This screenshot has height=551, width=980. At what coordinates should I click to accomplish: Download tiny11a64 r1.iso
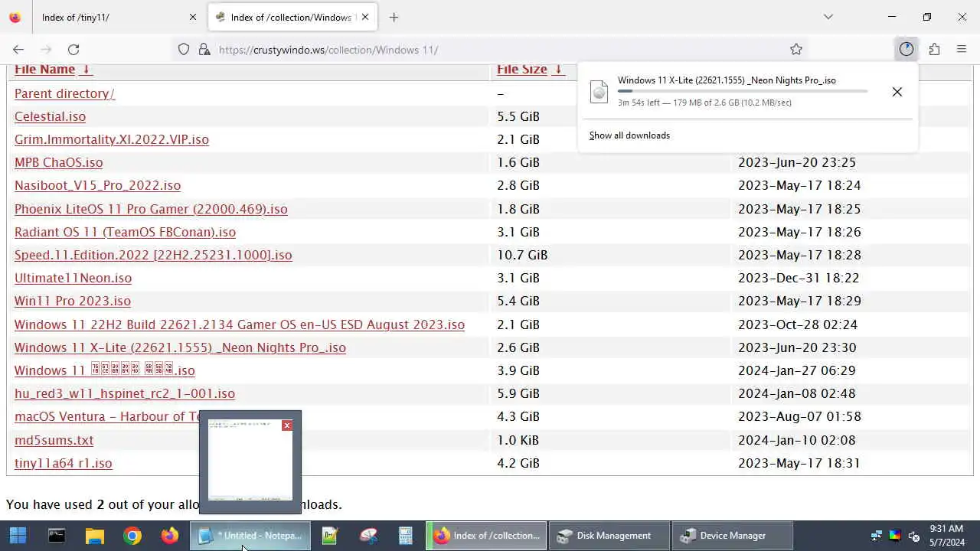[63, 463]
